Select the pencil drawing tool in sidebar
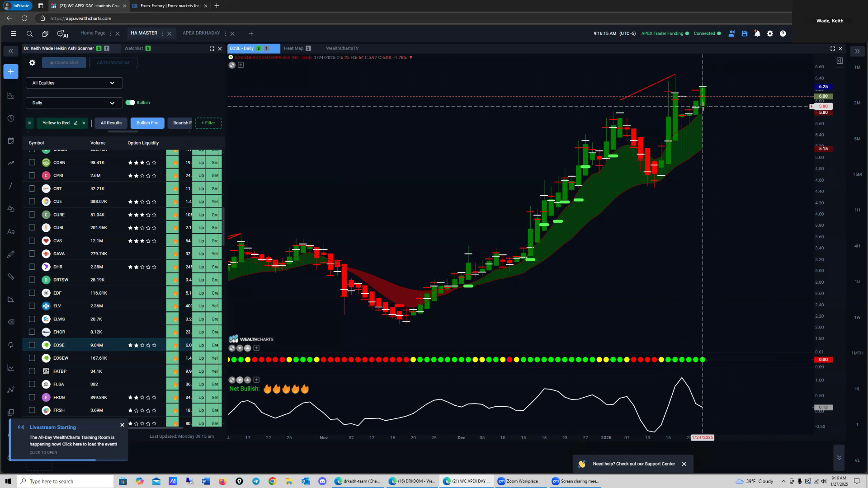 (11, 254)
